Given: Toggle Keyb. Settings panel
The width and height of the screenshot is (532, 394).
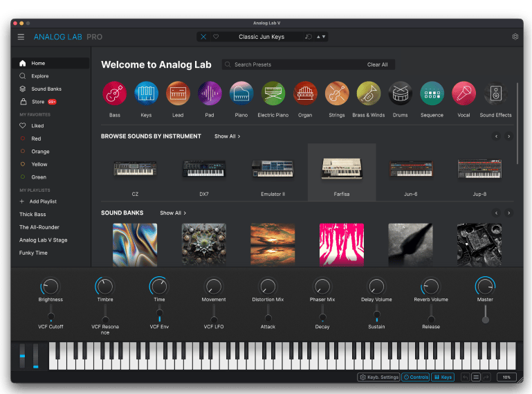Looking at the screenshot, I should [x=378, y=377].
